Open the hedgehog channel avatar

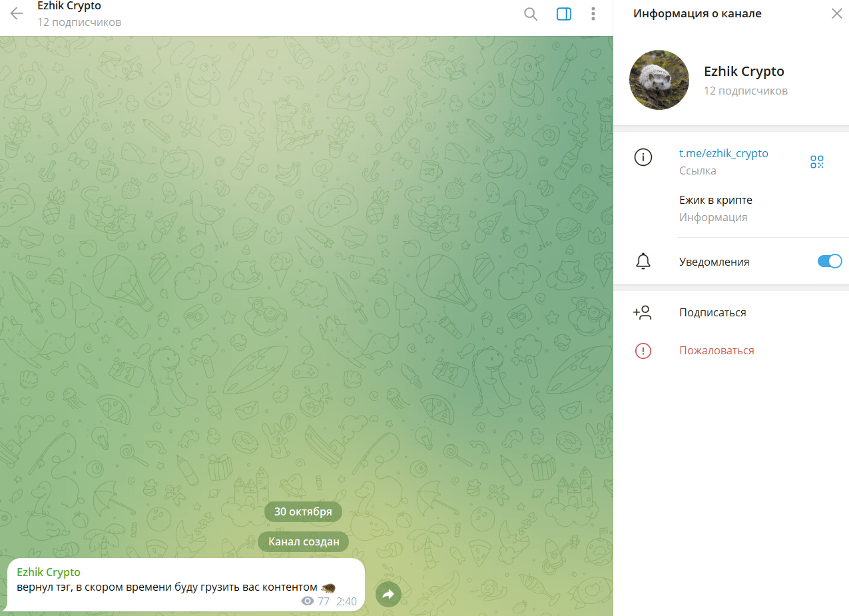[x=659, y=80]
